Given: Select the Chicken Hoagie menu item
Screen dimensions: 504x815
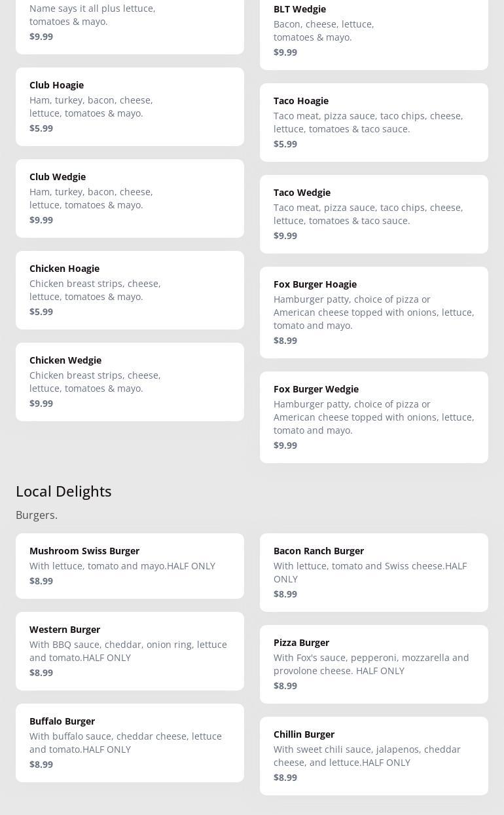Looking at the screenshot, I should coord(130,290).
